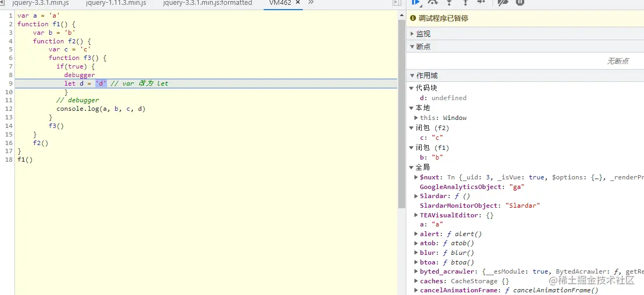This screenshot has height=295, width=644.
Task: Expand the blur function entry
Action: click(416, 253)
